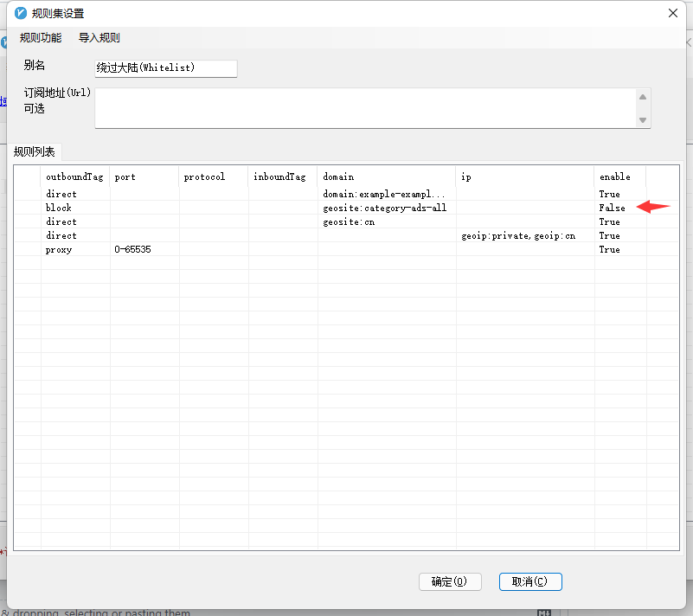Click inside the 别名 alias text field

pos(165,68)
